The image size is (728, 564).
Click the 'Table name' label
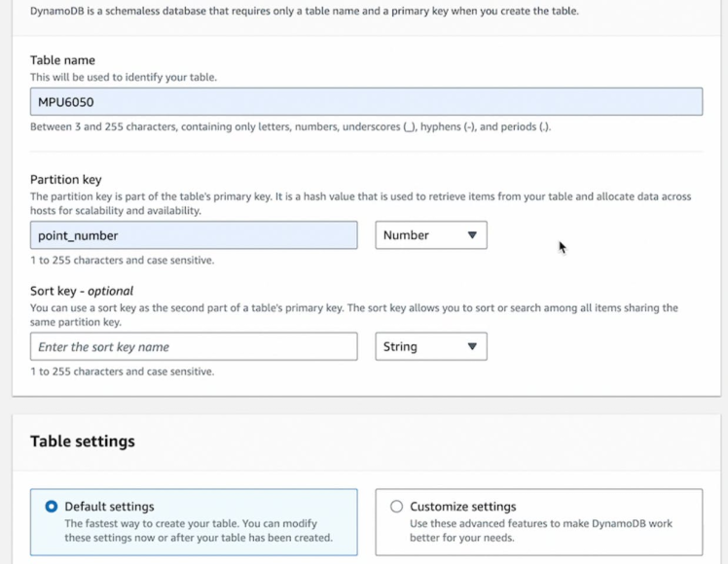[x=62, y=60]
